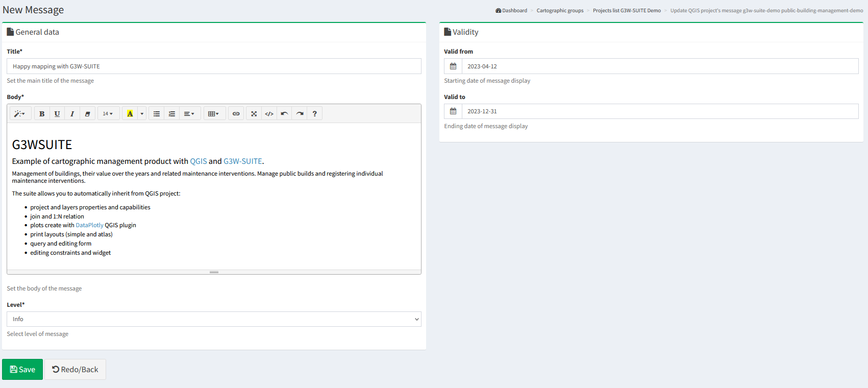Open Cartographic groups breadcrumb link
Screen dimensions: 868x388
(560, 11)
